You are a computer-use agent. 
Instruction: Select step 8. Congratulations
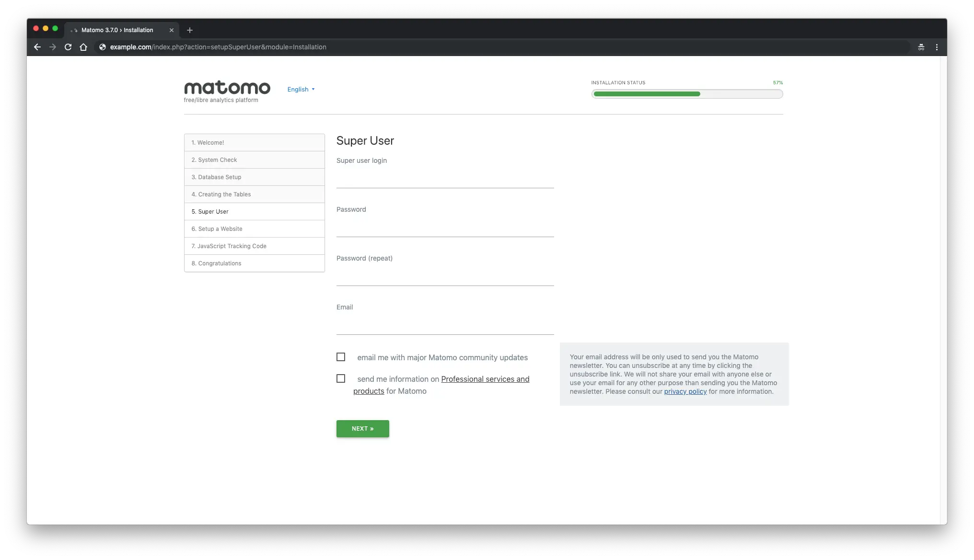coord(255,263)
